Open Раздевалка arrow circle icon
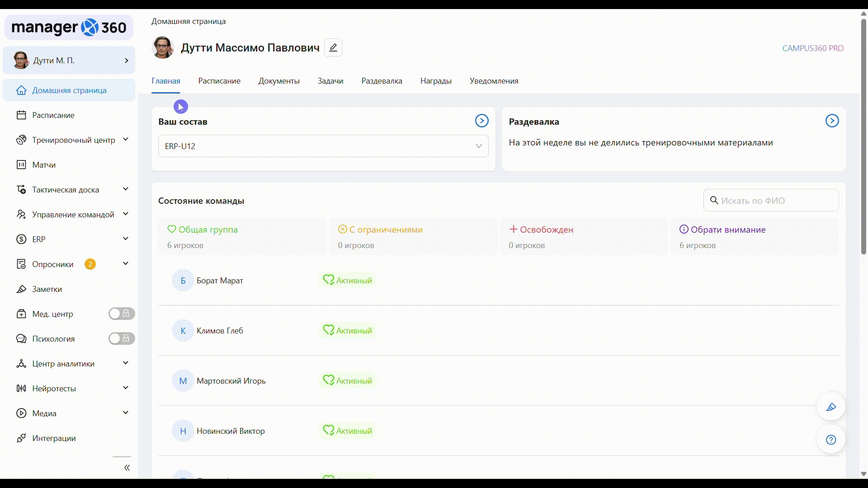 [832, 121]
